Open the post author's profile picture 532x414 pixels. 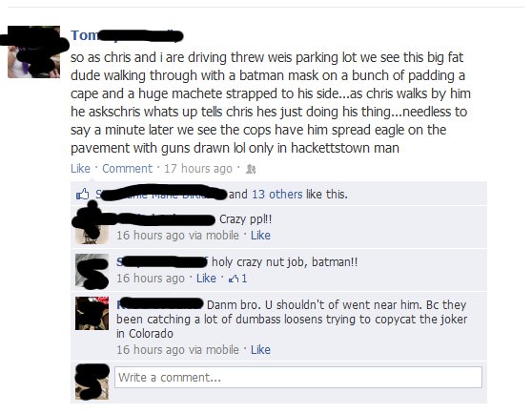33,52
